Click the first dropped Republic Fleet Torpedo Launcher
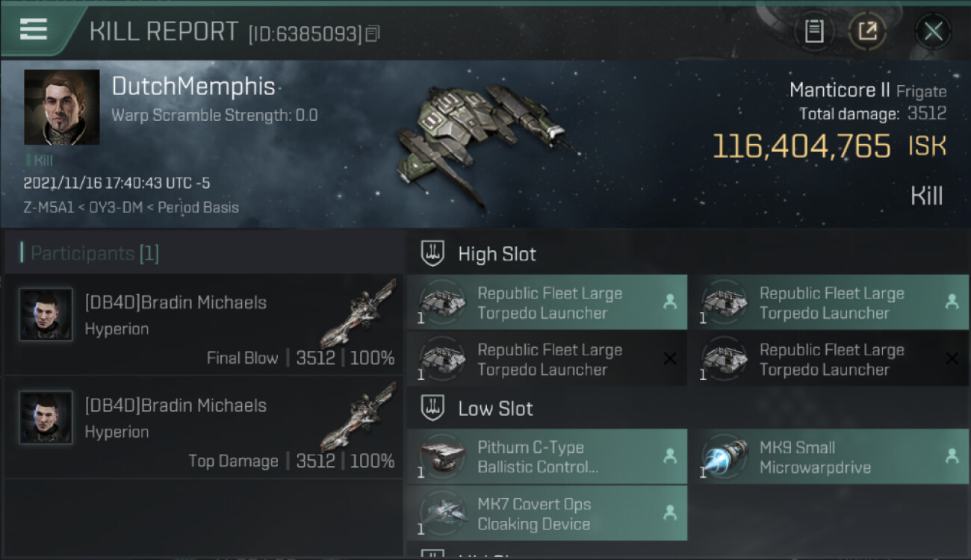This screenshot has height=560, width=971. [x=547, y=302]
